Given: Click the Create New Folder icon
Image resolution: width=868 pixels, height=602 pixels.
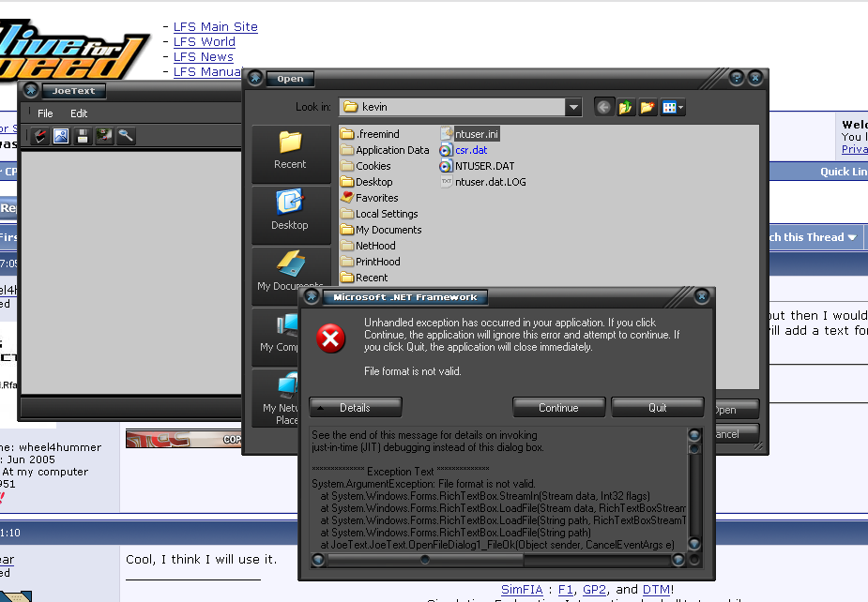Looking at the screenshot, I should pyautogui.click(x=647, y=107).
